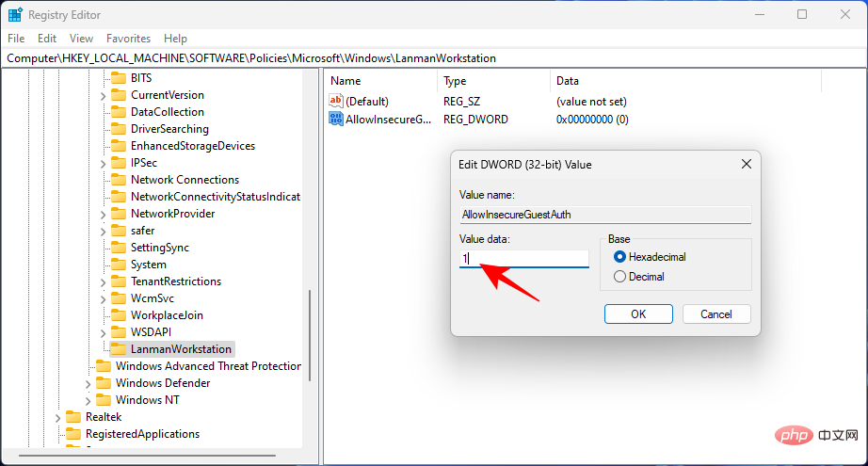Image resolution: width=868 pixels, height=466 pixels.
Task: Click the AllowInsecureGuestAuth DWORD value icon
Action: [336, 119]
